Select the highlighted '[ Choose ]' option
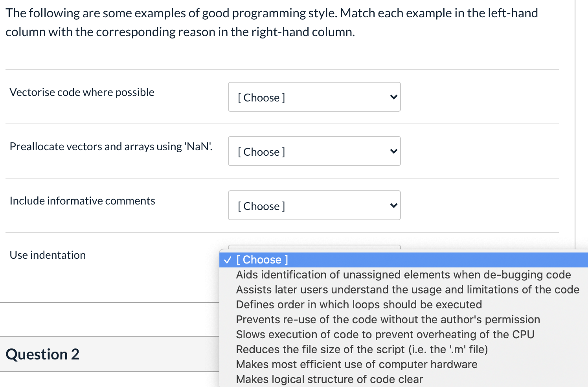This screenshot has height=387, width=588. 262,260
